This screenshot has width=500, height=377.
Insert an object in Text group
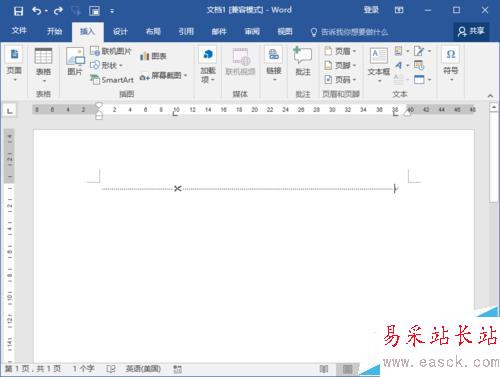tap(422, 80)
